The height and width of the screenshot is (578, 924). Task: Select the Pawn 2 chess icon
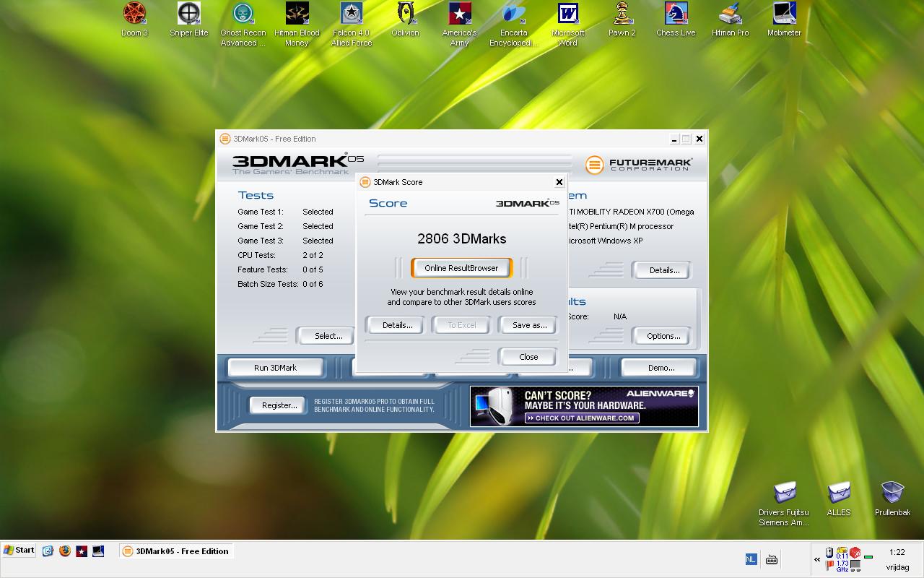tap(622, 20)
